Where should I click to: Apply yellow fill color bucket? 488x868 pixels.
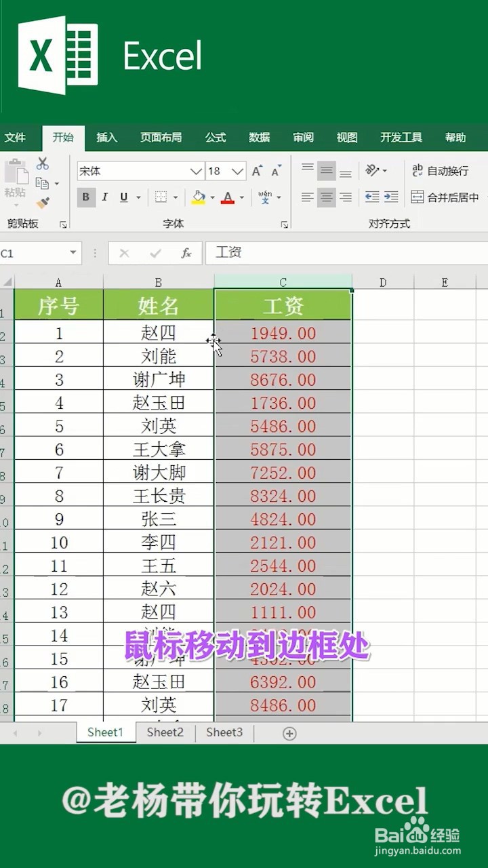click(x=198, y=197)
